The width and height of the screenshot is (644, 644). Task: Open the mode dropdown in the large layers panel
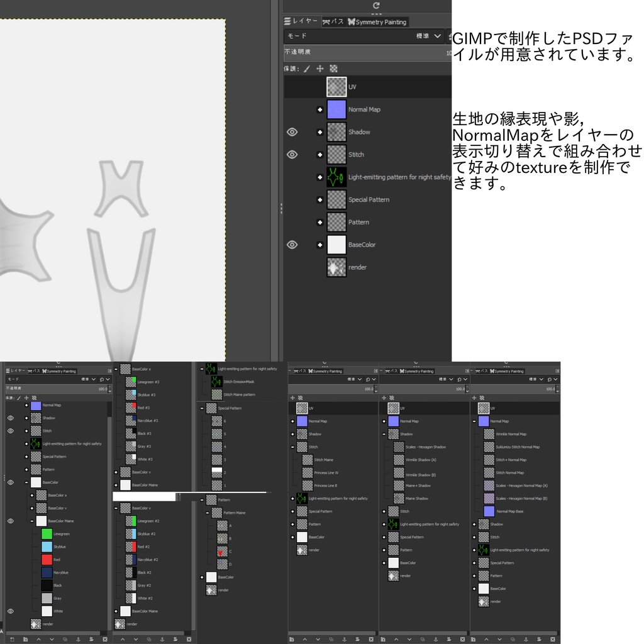(364, 36)
